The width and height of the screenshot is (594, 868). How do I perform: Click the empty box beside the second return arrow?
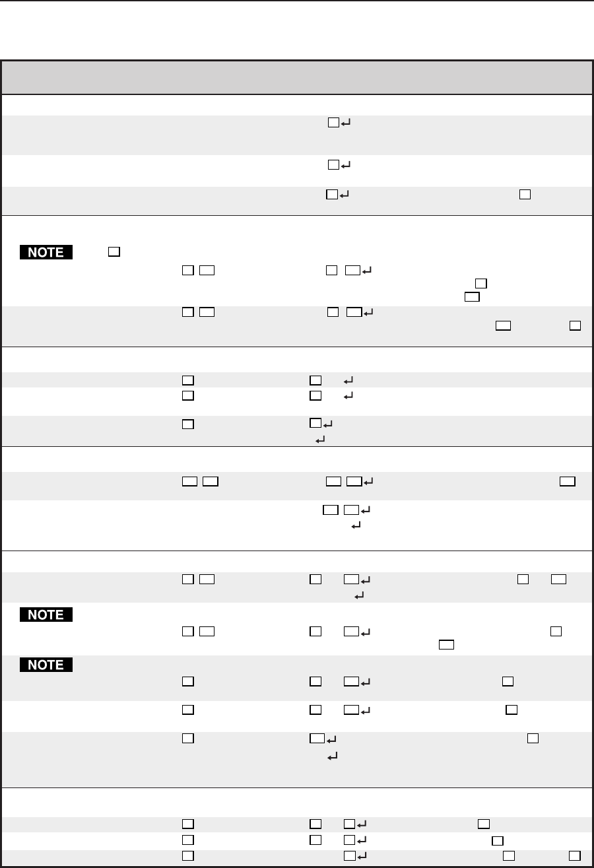(334, 164)
